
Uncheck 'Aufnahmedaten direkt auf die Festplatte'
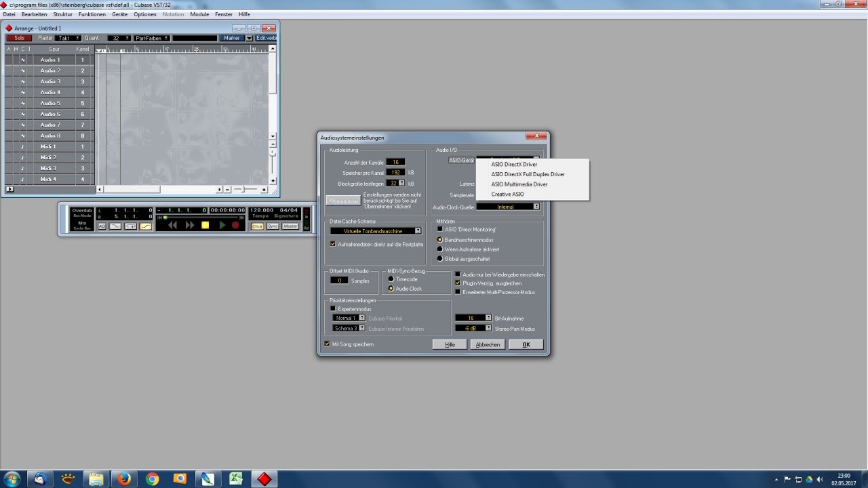click(x=333, y=244)
